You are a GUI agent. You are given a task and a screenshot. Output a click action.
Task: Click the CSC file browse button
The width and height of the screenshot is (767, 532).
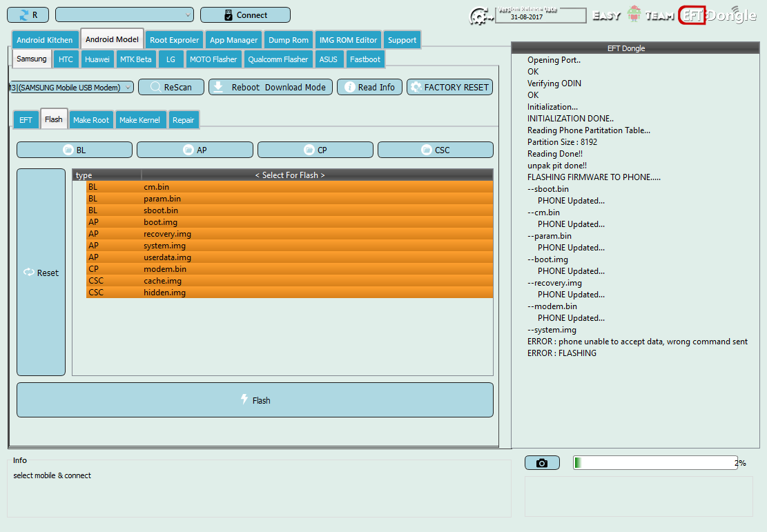coord(436,150)
